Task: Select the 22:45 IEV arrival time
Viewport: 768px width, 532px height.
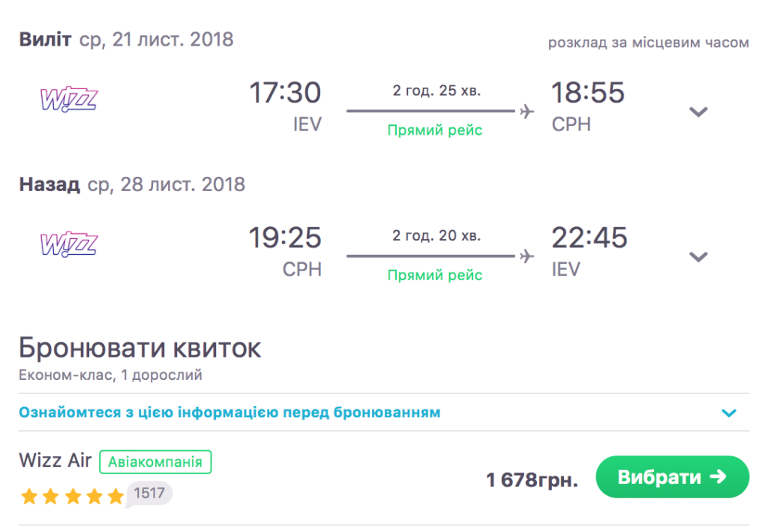Action: [589, 238]
